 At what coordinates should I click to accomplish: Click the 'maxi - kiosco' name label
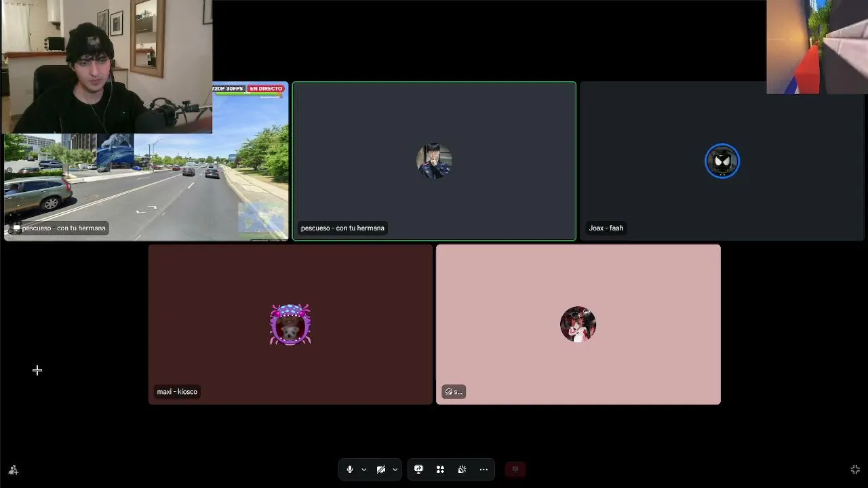click(x=177, y=392)
